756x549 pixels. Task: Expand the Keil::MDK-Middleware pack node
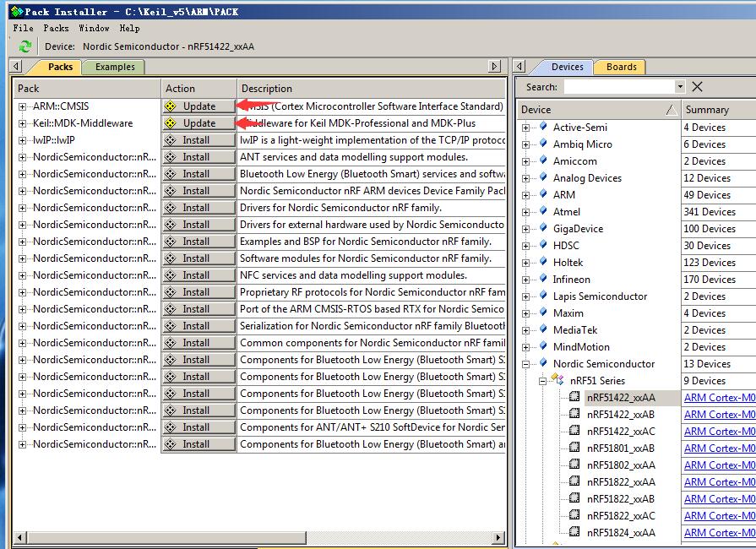(x=22, y=123)
